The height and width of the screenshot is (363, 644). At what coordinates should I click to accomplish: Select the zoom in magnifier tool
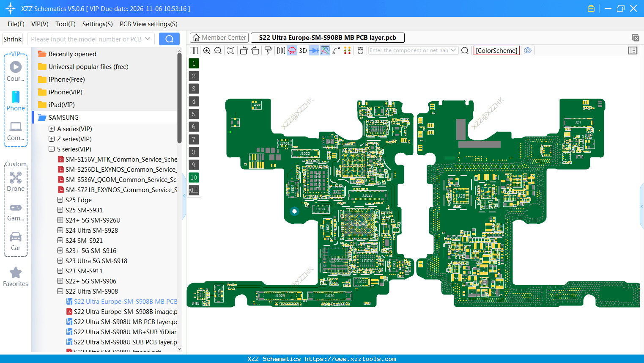pyautogui.click(x=207, y=50)
